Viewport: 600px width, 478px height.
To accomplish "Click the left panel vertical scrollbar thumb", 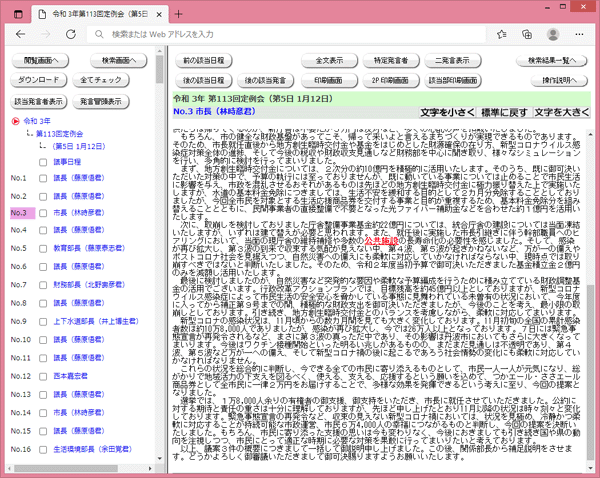I will [160, 70].
